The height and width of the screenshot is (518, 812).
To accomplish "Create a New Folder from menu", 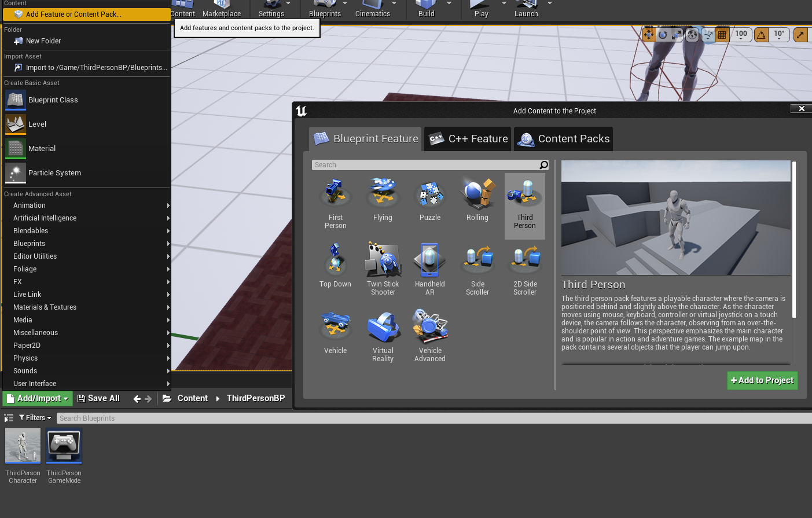I will coord(87,41).
